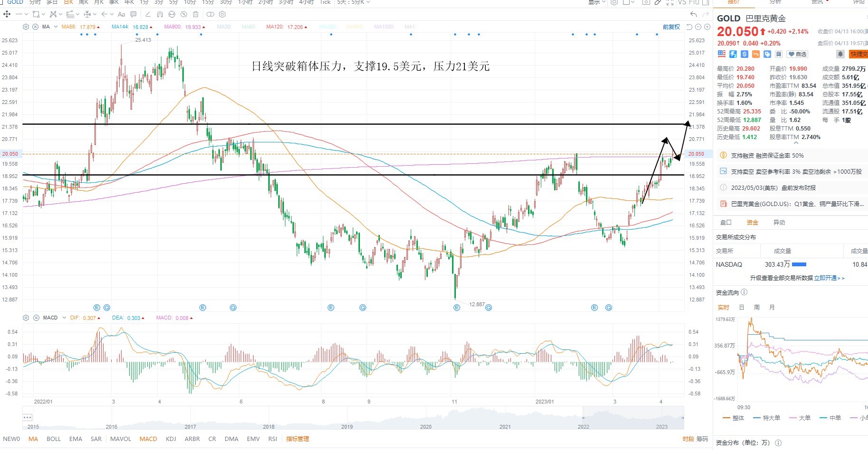The height and width of the screenshot is (450, 868).
Task: Select the straight line drawing tool
Action: 19,14
